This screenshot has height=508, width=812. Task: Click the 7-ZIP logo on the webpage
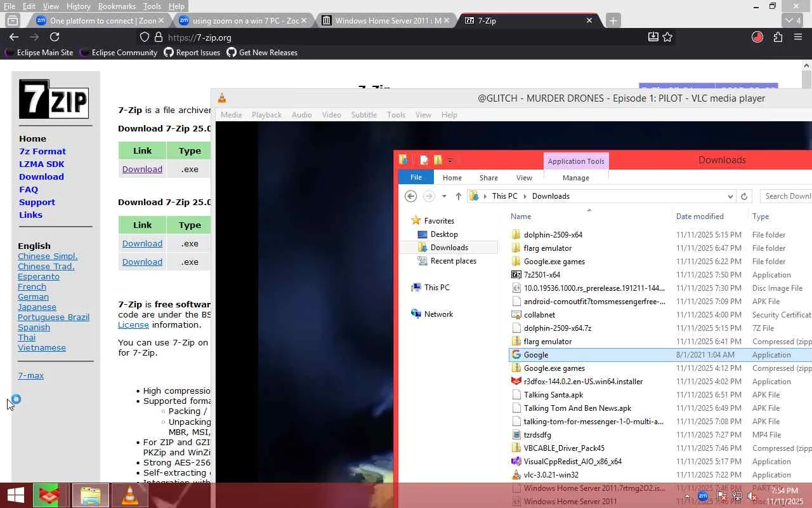click(53, 99)
